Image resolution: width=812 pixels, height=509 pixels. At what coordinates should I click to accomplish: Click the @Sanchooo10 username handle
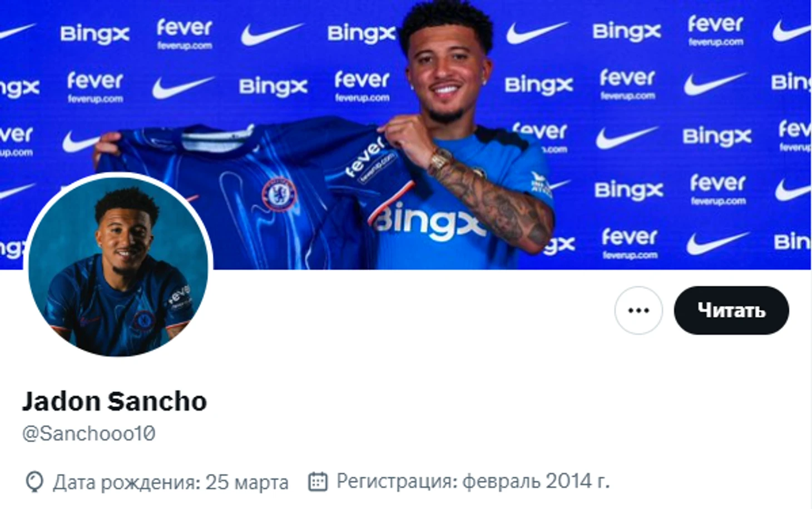89,433
